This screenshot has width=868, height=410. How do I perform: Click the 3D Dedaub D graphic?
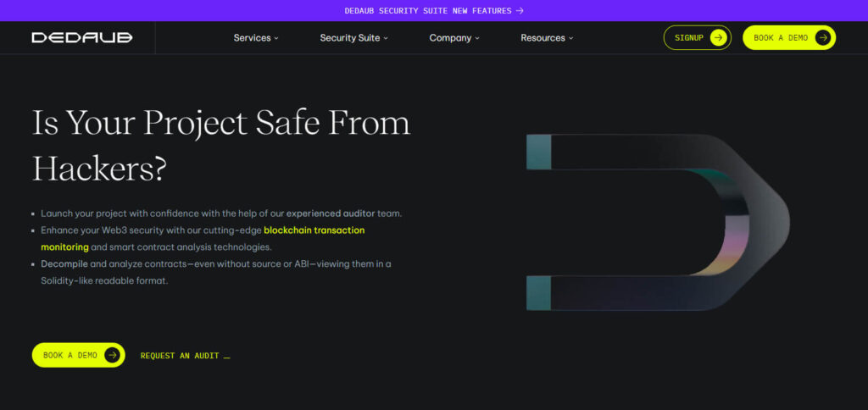(x=658, y=222)
